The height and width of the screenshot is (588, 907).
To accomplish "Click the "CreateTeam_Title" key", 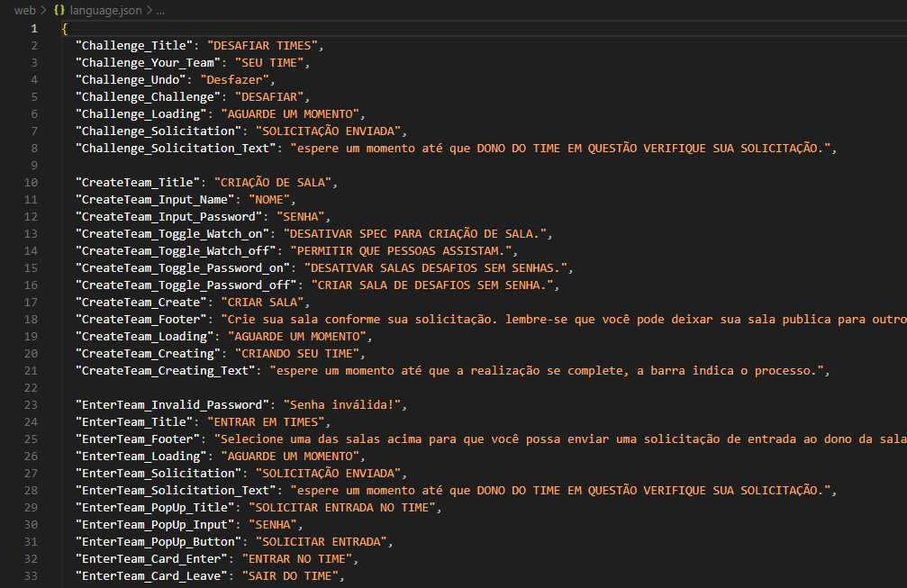I will click(139, 182).
